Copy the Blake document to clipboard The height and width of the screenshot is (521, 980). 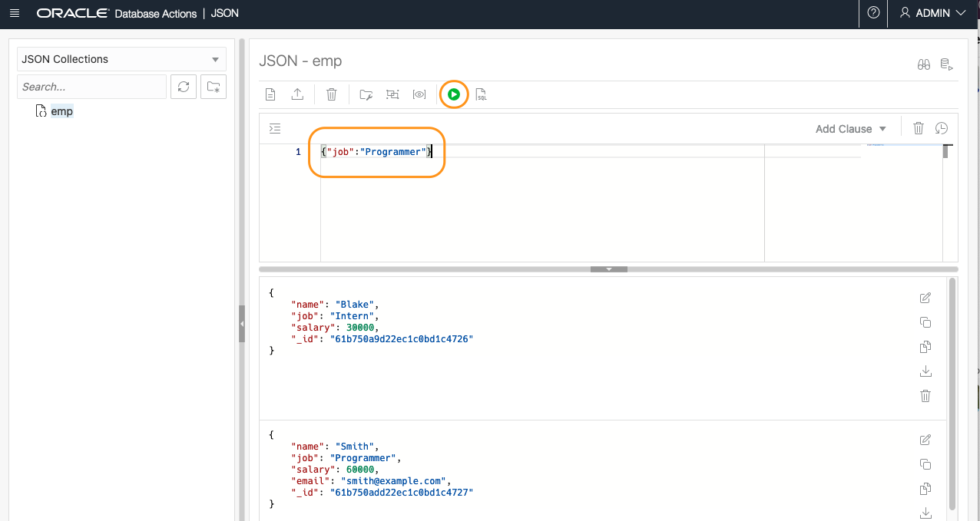tap(925, 322)
